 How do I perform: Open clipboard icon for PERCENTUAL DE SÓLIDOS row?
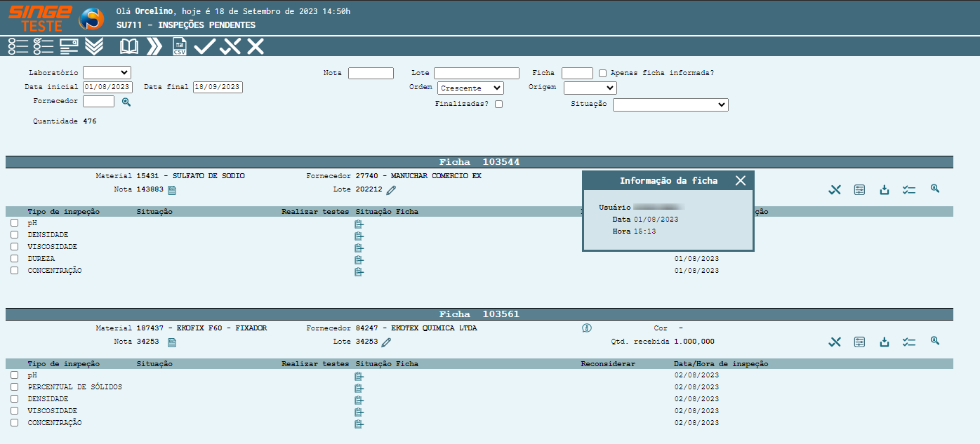point(359,388)
